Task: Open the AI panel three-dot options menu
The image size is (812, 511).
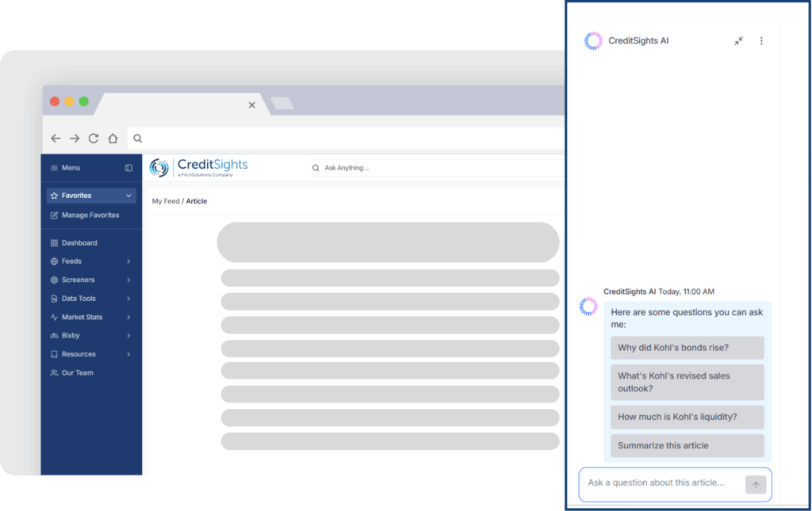Action: [761, 41]
